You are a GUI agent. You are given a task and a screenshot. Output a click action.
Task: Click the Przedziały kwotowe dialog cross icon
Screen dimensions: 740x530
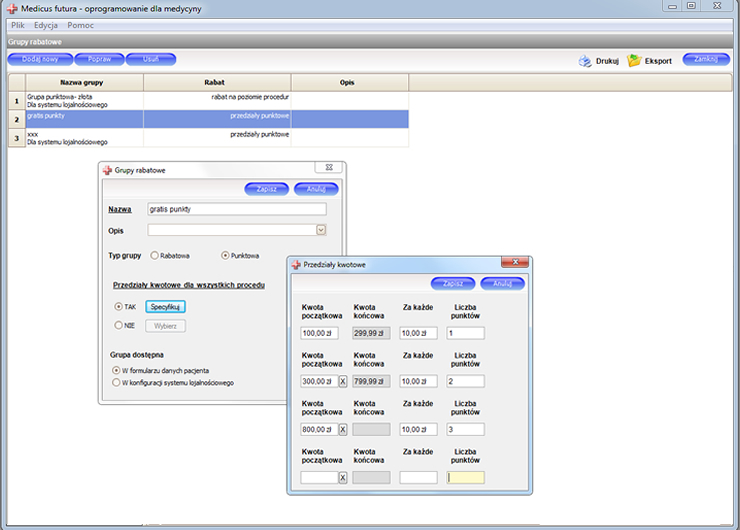[295, 265]
